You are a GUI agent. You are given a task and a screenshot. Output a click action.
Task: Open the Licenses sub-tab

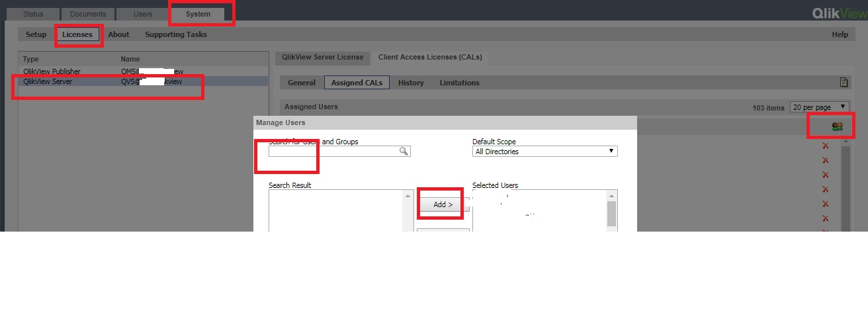coord(77,34)
